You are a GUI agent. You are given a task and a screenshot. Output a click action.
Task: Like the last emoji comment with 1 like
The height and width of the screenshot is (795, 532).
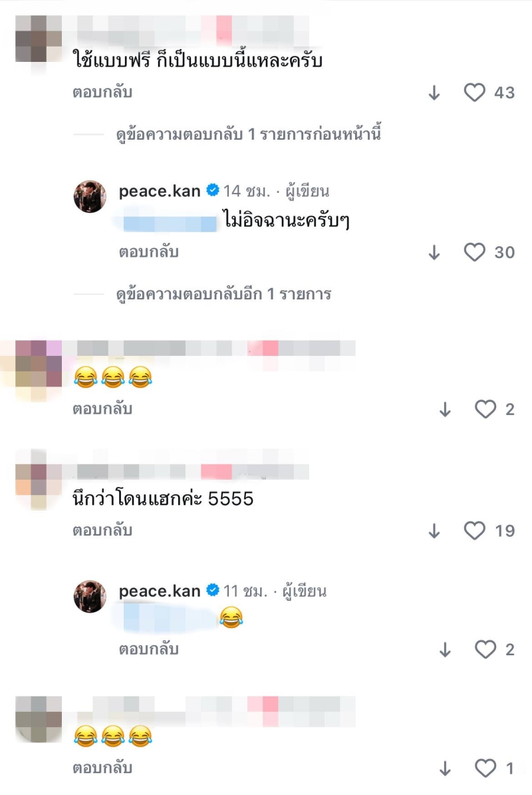(x=485, y=768)
